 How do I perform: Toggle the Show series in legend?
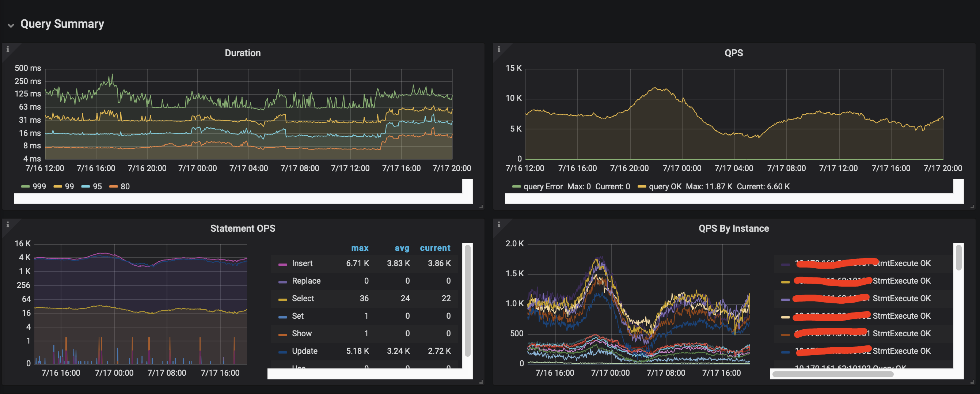(302, 333)
